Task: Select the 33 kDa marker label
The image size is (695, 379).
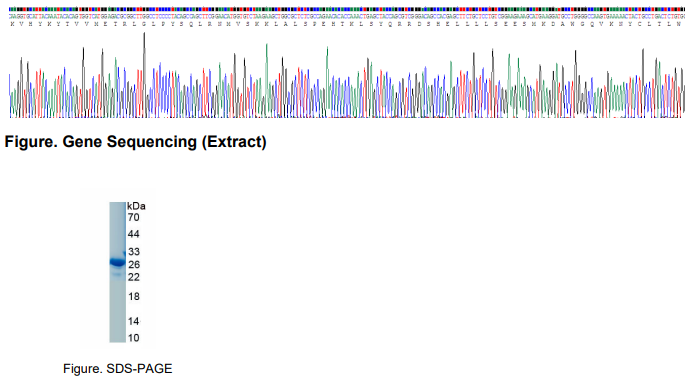Action: (x=134, y=252)
